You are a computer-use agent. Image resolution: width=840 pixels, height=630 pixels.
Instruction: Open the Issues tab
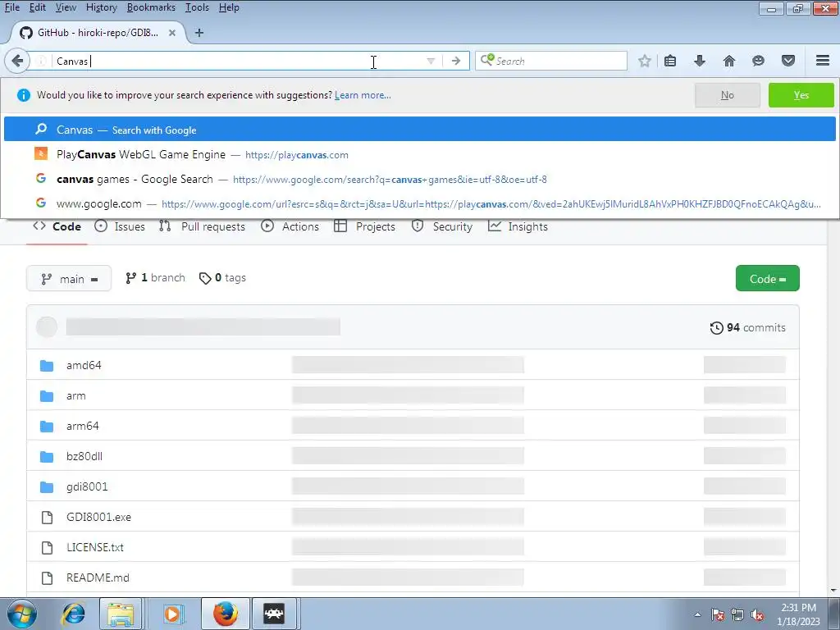120,226
